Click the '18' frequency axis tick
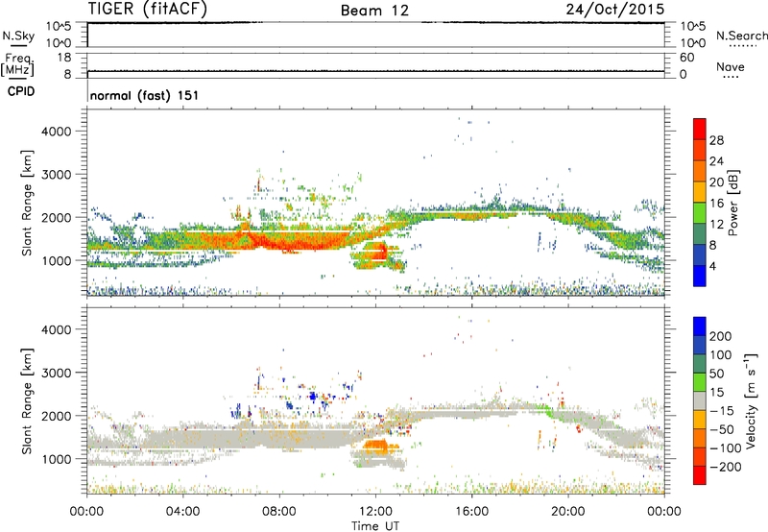The image size is (768, 532). coord(64,58)
